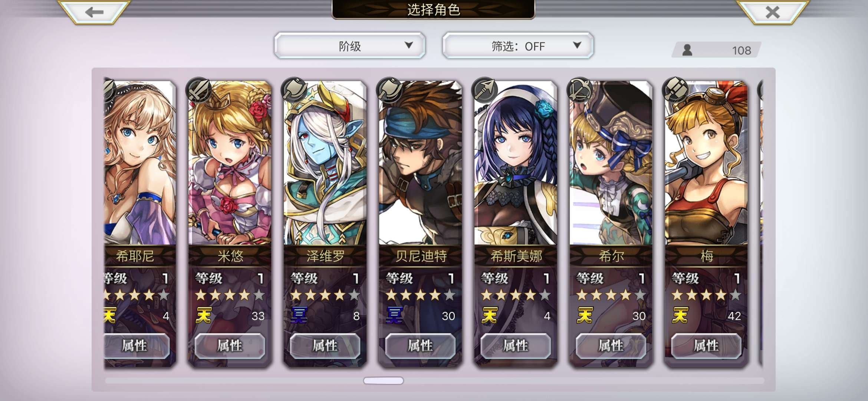Select 希耶尼 character portrait
Image resolution: width=868 pixels, height=401 pixels.
pos(140,163)
